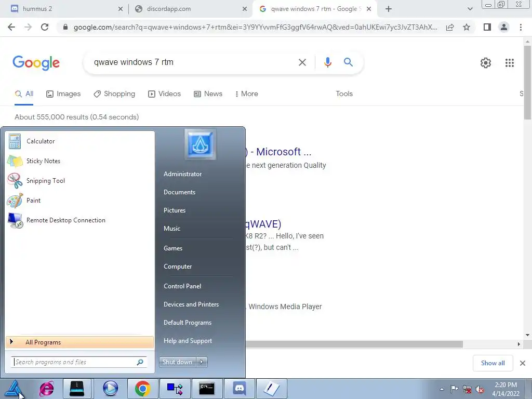This screenshot has width=532, height=399.
Task: Click the Chrome address bar URL
Action: pyautogui.click(x=255, y=27)
